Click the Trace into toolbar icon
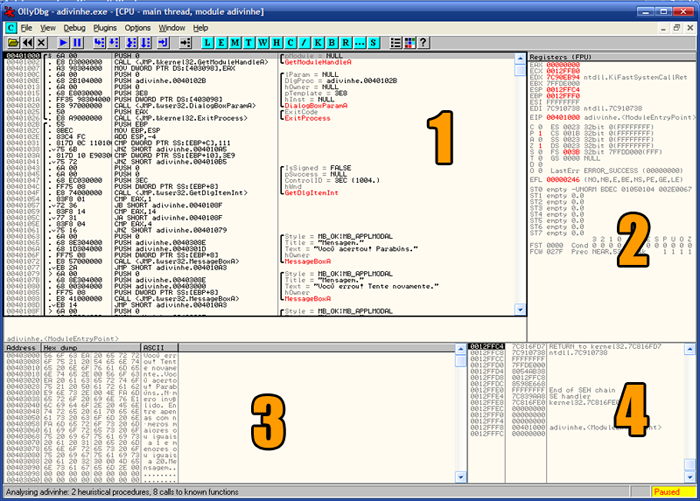This screenshot has height=501, width=700. (x=131, y=43)
